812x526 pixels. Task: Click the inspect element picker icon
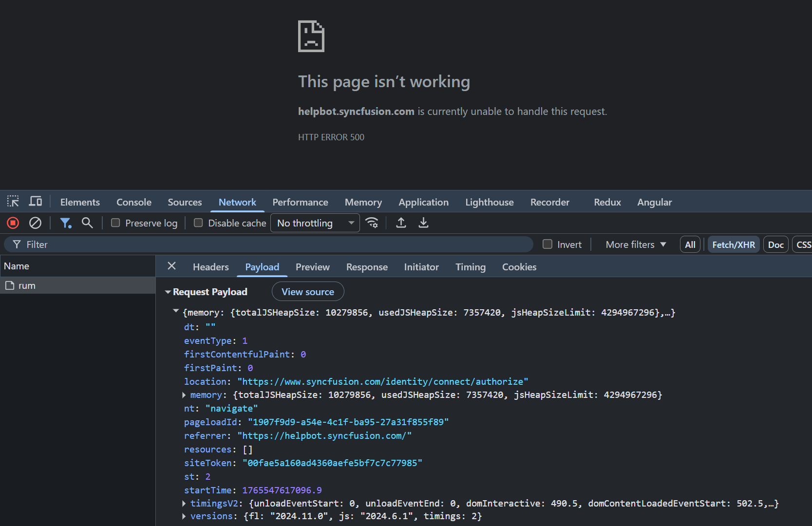13,202
